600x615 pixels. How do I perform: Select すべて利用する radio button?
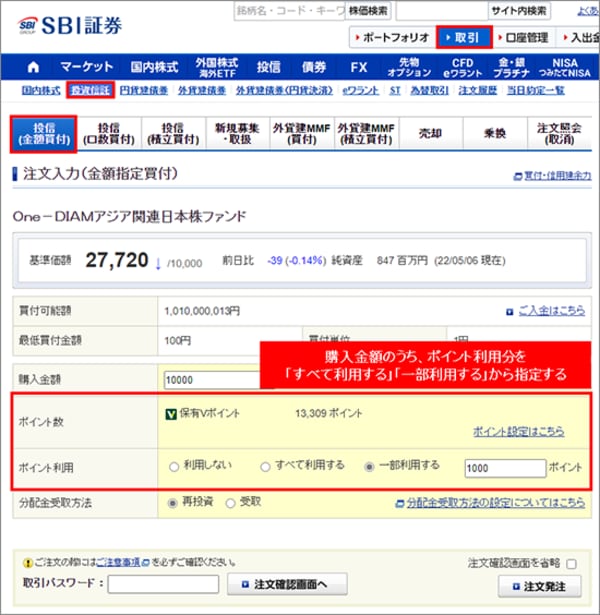[265, 467]
